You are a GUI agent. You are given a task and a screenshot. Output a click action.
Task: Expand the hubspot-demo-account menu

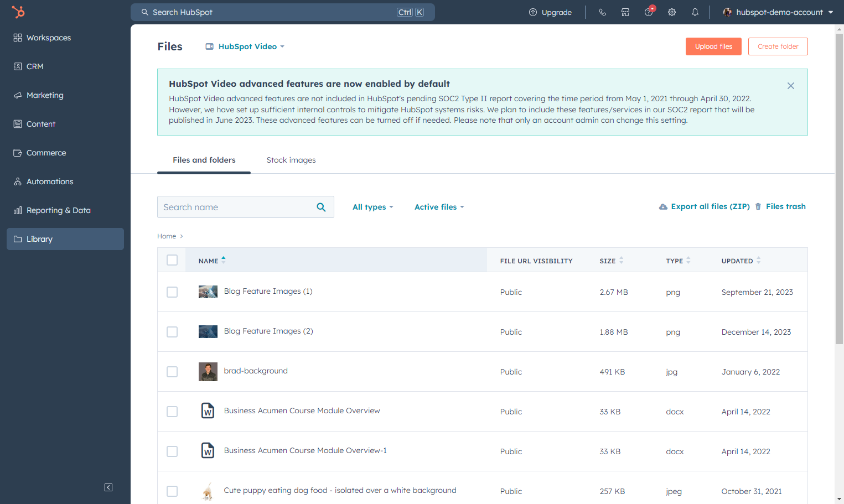(778, 12)
